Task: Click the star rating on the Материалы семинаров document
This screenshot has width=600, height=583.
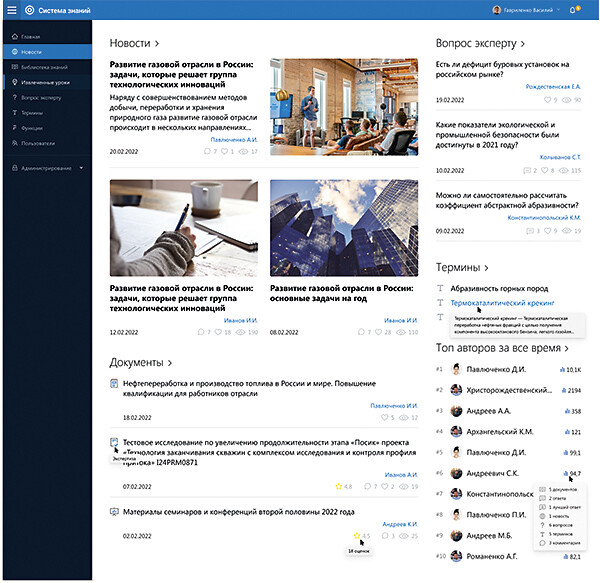Action: point(356,536)
